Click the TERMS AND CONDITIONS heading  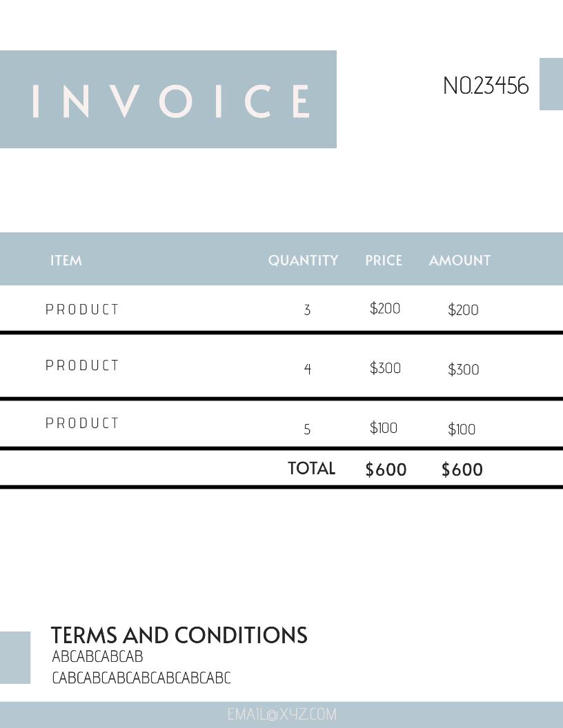click(x=179, y=635)
